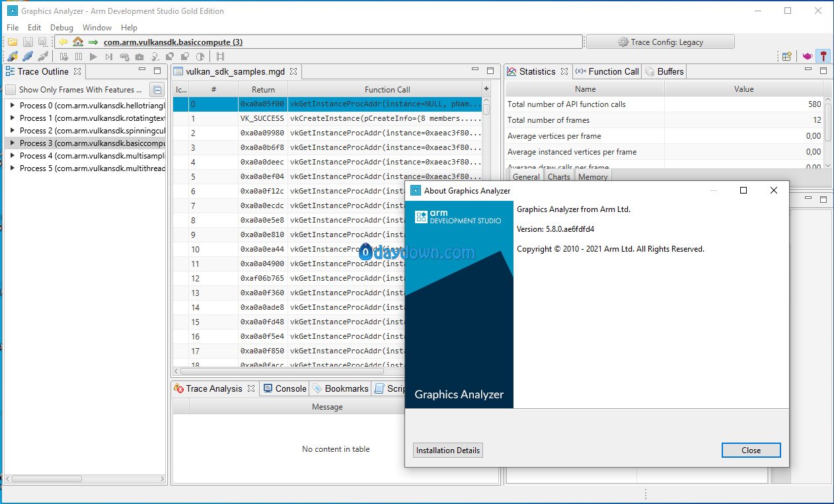Expand Process 2 spinningcube tree node
Screen dimensions: 834x504
(x=13, y=131)
